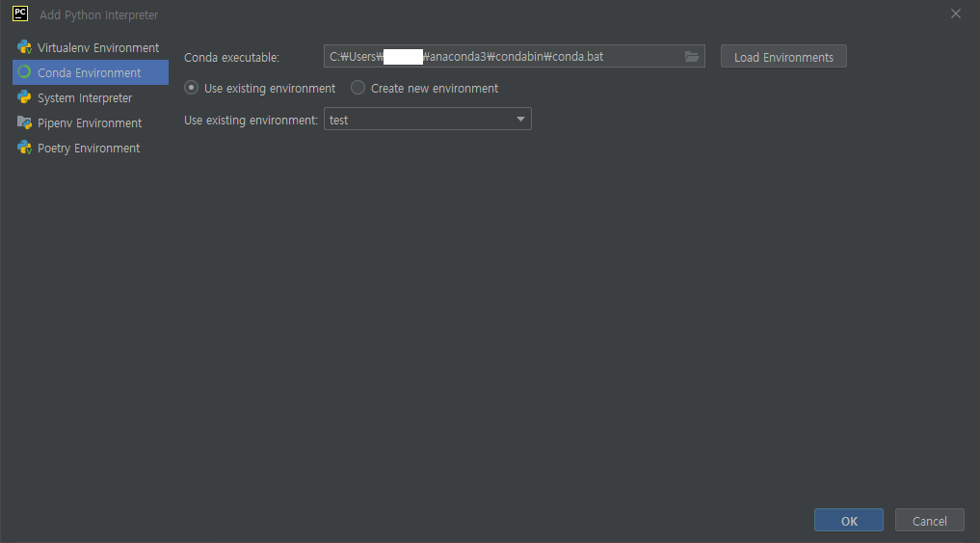Image resolution: width=980 pixels, height=543 pixels.
Task: Click the Poetry python icon
Action: [24, 148]
